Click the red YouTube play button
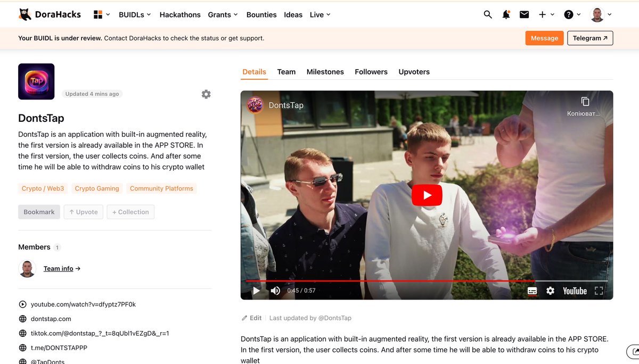 (427, 195)
